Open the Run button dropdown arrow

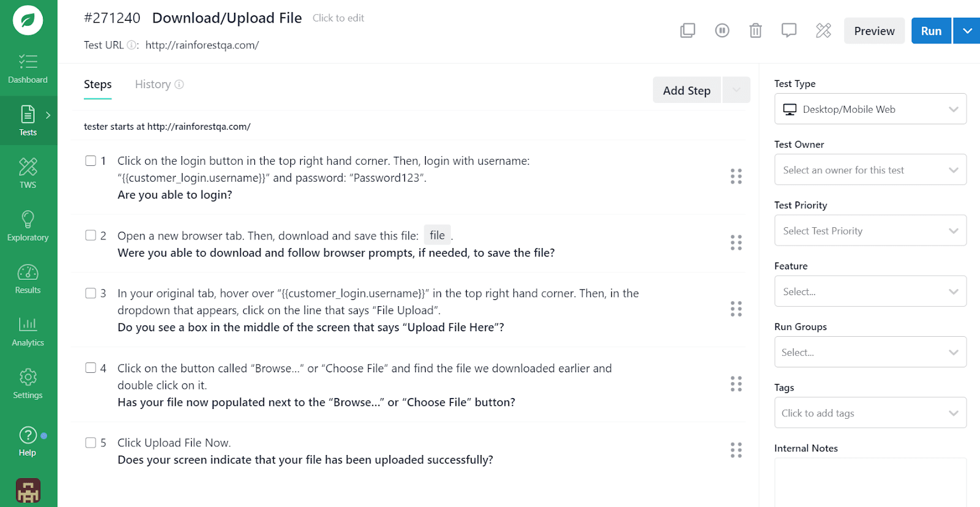(x=967, y=31)
